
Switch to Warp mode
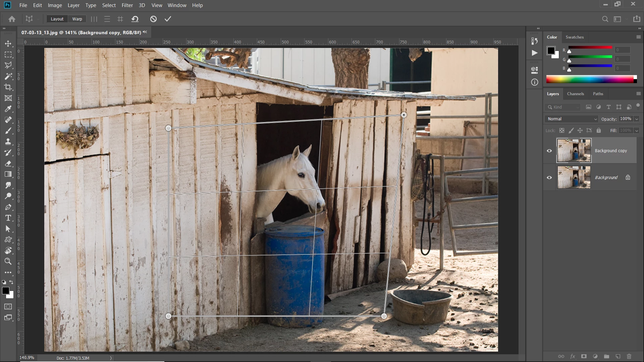click(x=77, y=19)
